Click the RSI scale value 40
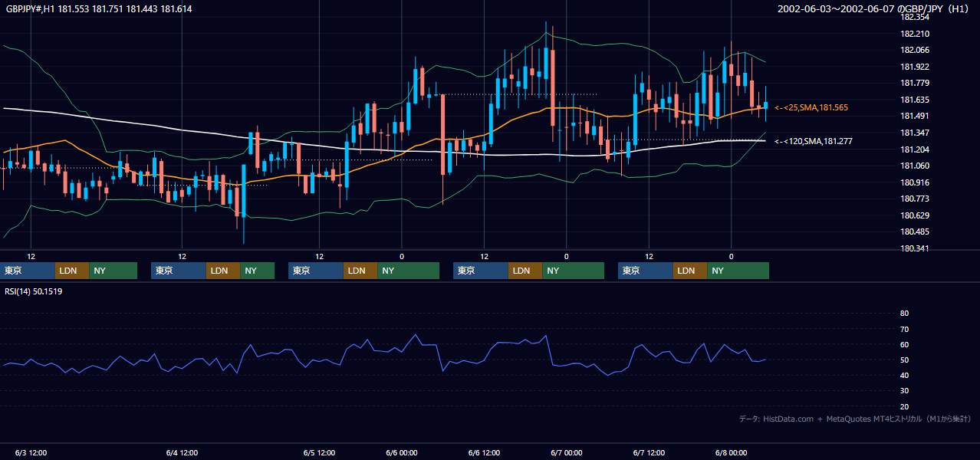980x460 pixels. click(904, 375)
